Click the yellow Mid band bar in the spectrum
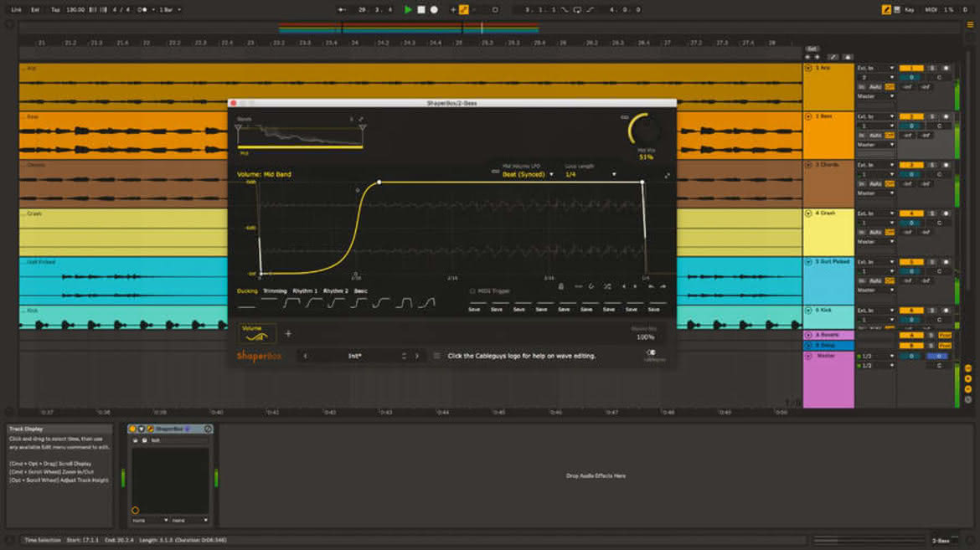 [300, 147]
